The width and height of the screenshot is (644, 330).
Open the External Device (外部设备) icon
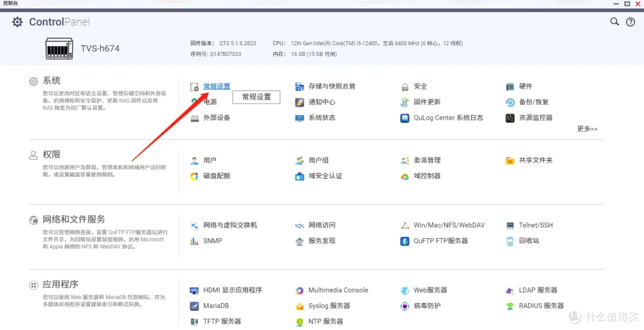[194, 118]
